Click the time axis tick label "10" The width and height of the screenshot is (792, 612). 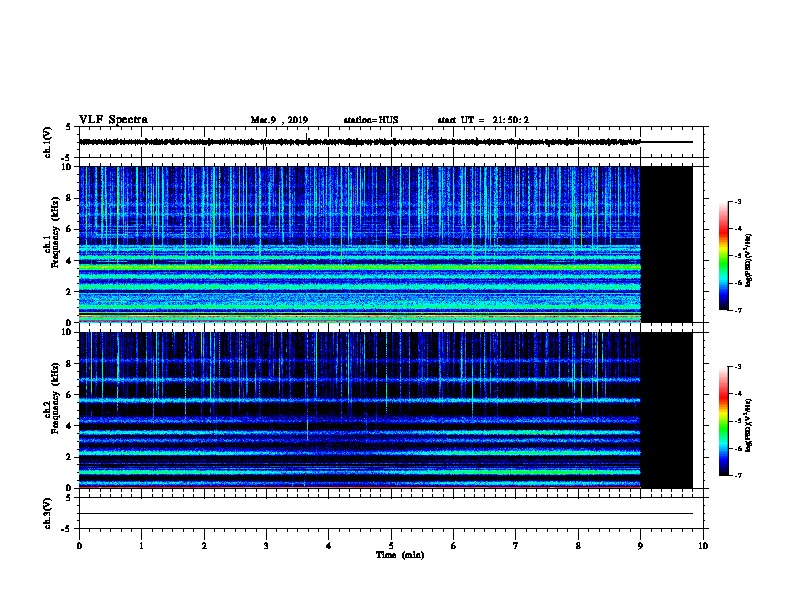pos(703,546)
